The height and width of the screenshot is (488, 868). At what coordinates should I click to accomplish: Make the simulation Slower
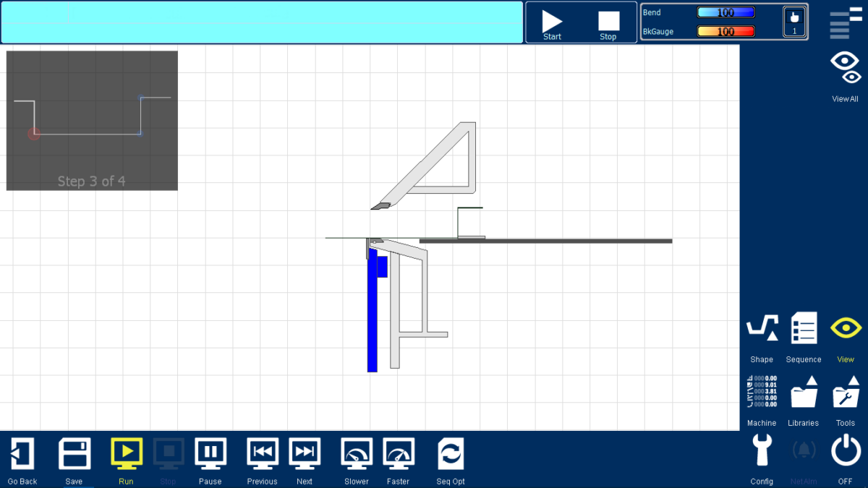[357, 454]
